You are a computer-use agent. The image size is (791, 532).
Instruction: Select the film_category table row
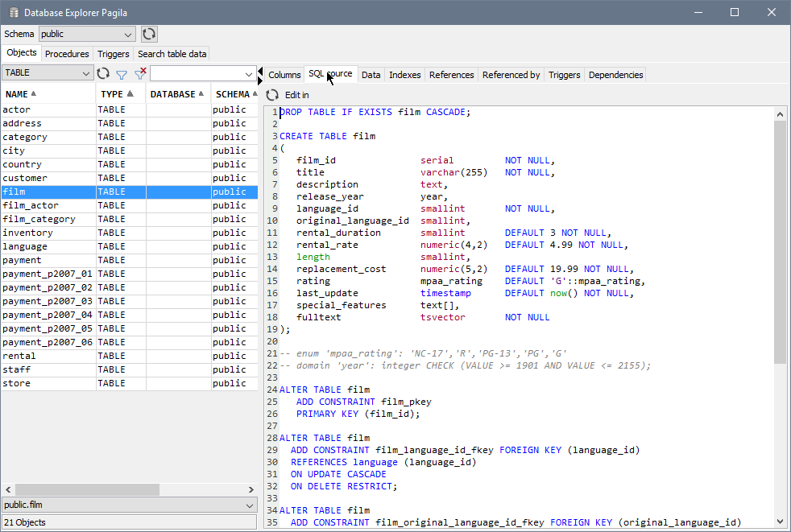130,219
